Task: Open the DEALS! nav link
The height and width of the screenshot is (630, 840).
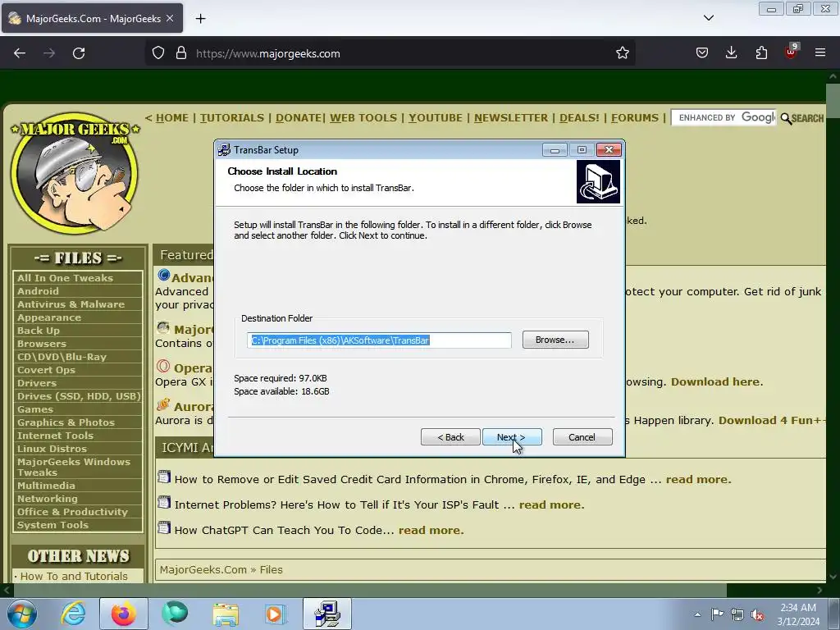Action: coord(579,118)
